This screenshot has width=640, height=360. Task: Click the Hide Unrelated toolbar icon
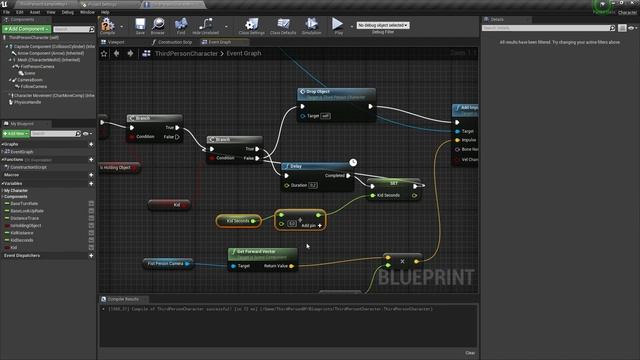pos(205,25)
